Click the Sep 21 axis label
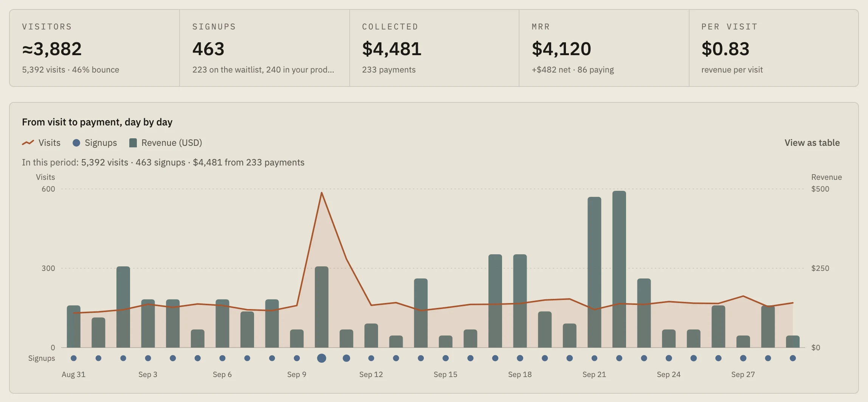Viewport: 868px width, 402px height. tap(594, 374)
